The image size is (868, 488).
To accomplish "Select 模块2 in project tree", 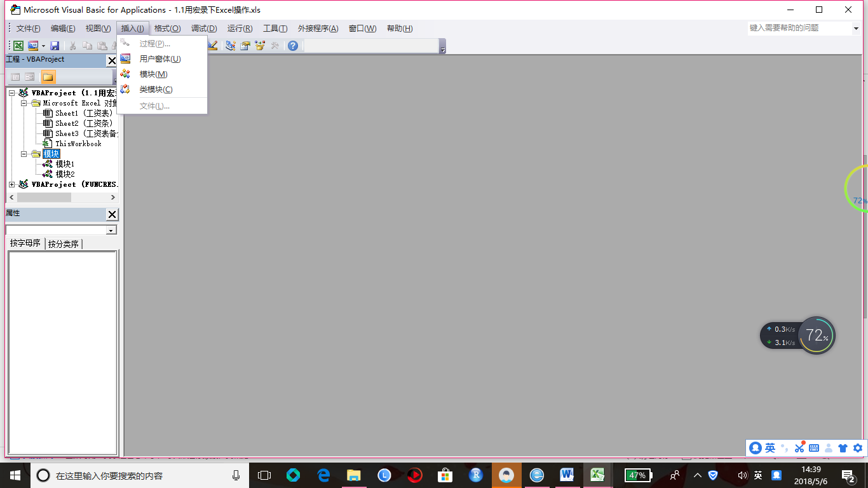I will 65,174.
